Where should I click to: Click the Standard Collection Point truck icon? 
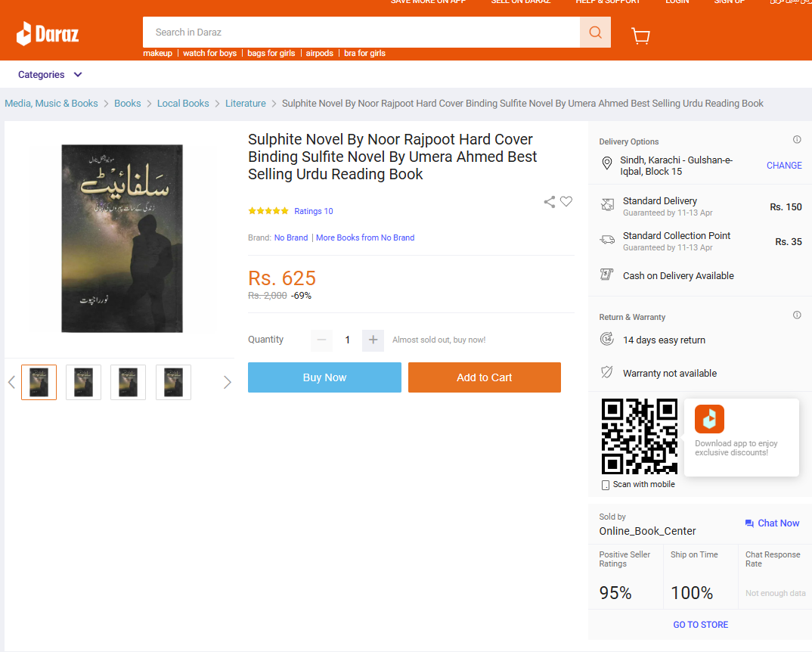[x=607, y=240]
